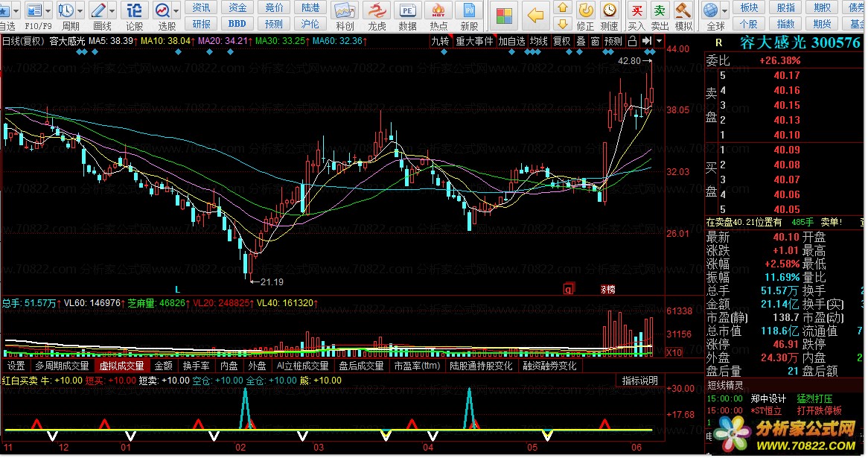Switch to the 虚拟成交量 tab

(121, 366)
